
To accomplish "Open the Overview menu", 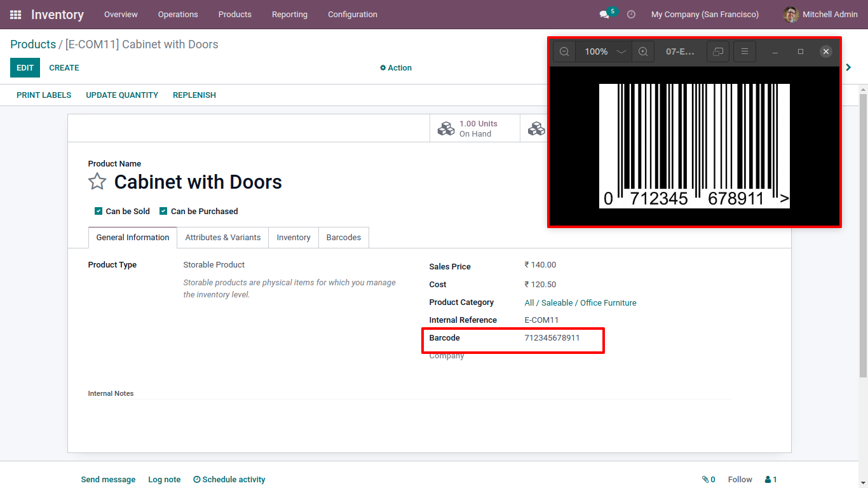I will coord(121,14).
